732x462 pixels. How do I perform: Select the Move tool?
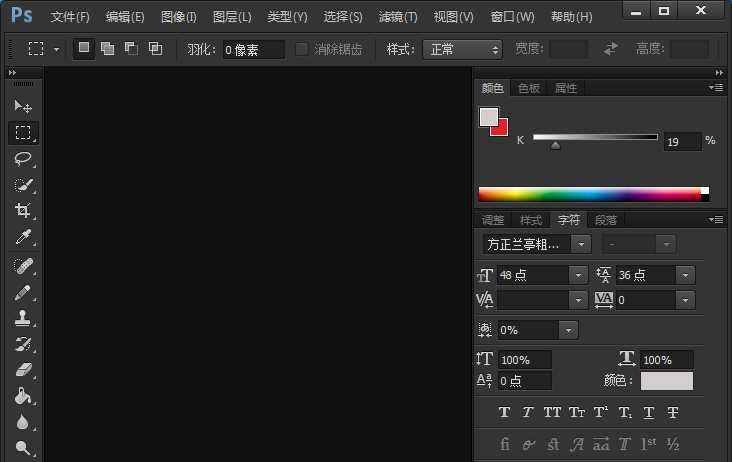click(x=22, y=107)
